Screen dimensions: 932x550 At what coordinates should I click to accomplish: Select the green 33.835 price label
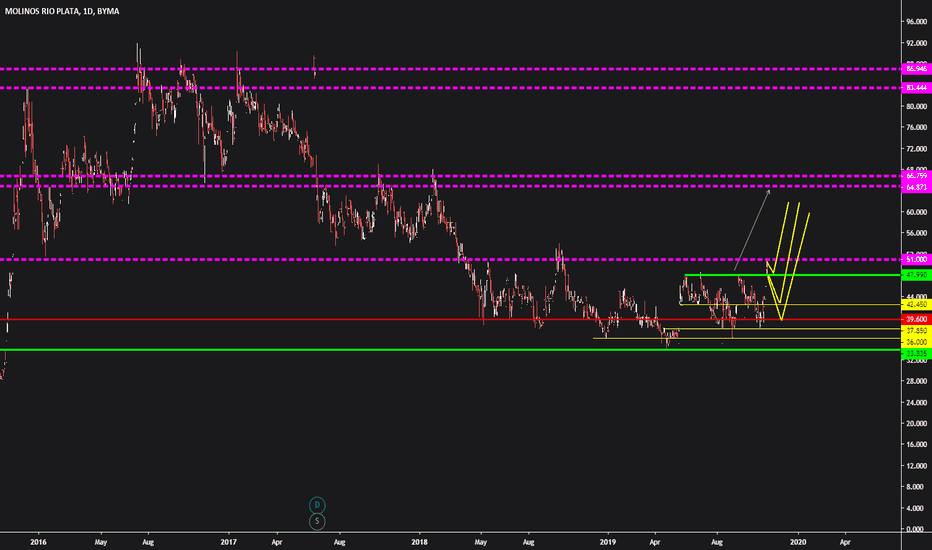916,353
